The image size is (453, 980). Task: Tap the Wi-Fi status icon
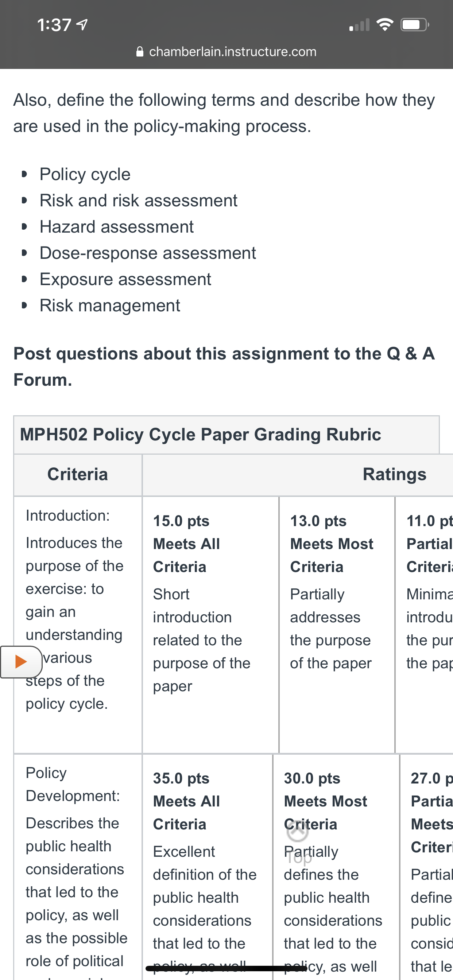pyautogui.click(x=384, y=25)
